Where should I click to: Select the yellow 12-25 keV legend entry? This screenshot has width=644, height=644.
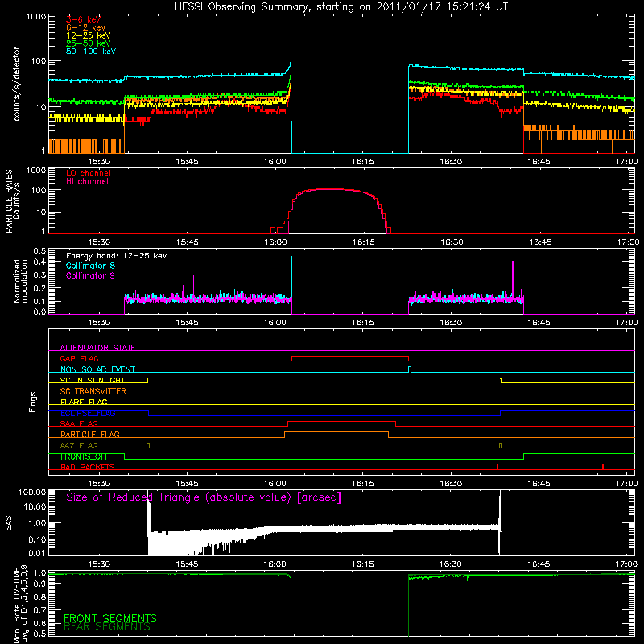click(x=89, y=35)
